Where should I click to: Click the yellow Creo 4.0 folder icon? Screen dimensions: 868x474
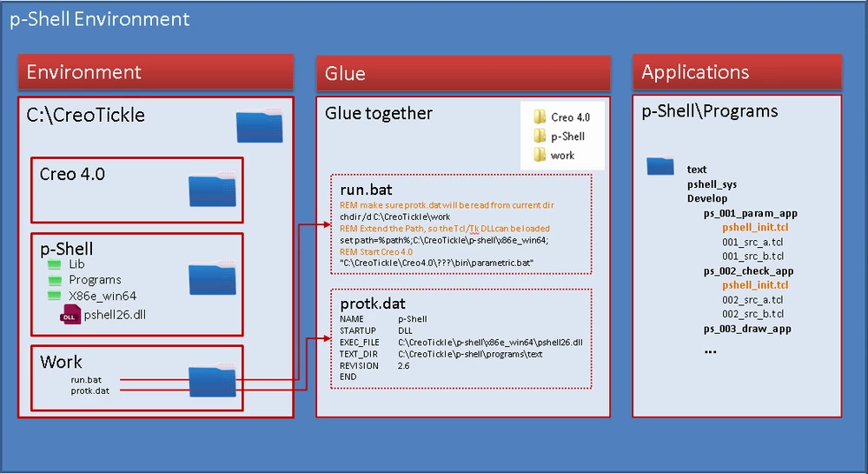pyautogui.click(x=540, y=117)
